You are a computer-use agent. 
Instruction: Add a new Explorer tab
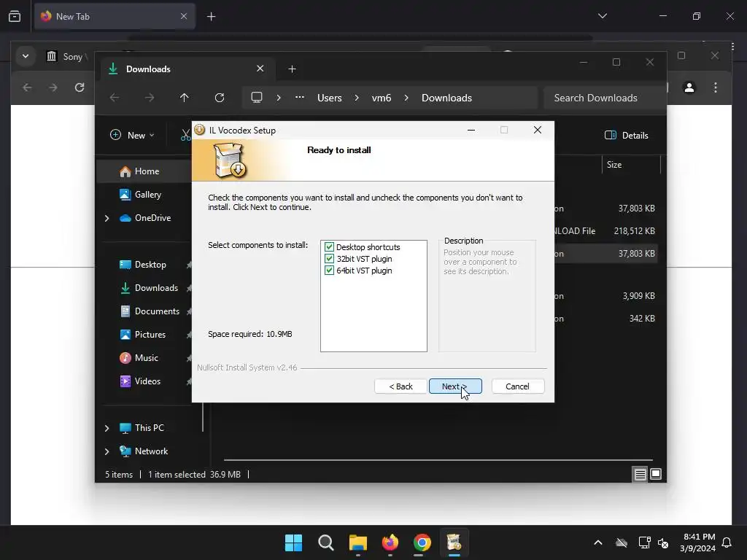click(x=292, y=69)
